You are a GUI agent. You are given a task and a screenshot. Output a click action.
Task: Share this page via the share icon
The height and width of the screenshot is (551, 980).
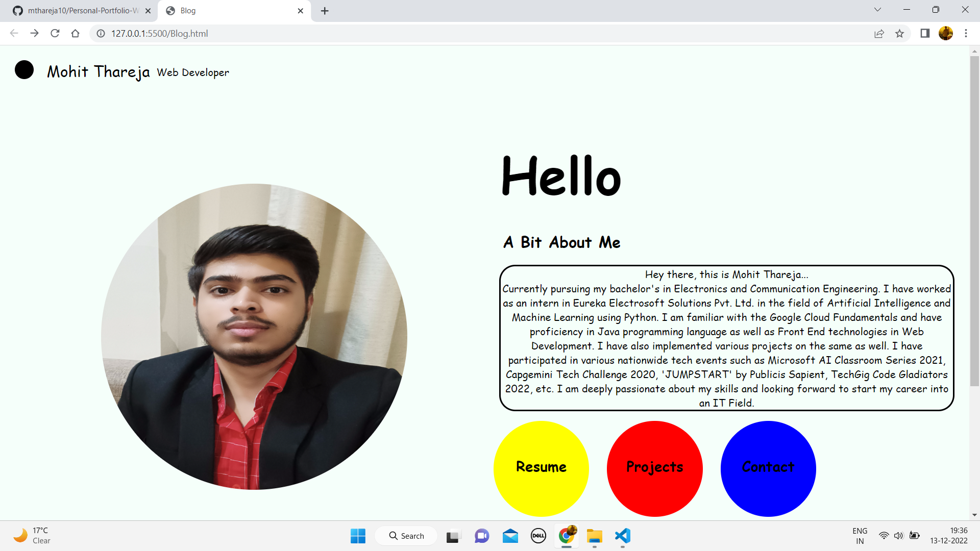pos(879,33)
